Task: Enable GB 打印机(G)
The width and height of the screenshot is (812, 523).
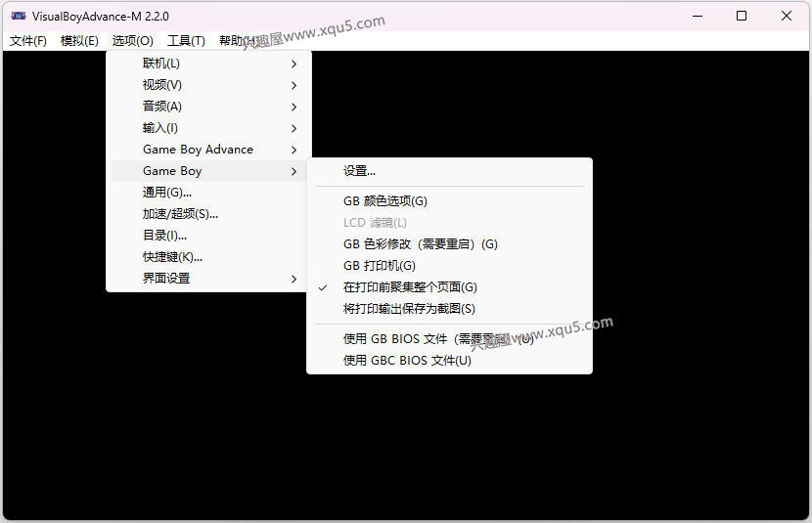Action: (x=449, y=266)
